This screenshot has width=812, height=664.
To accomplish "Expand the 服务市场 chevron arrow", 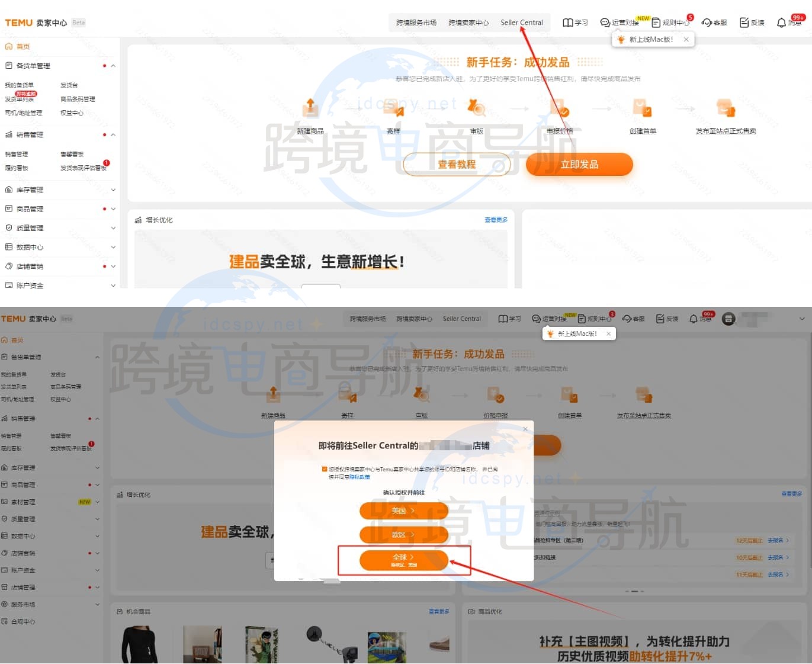I will pyautogui.click(x=98, y=605).
